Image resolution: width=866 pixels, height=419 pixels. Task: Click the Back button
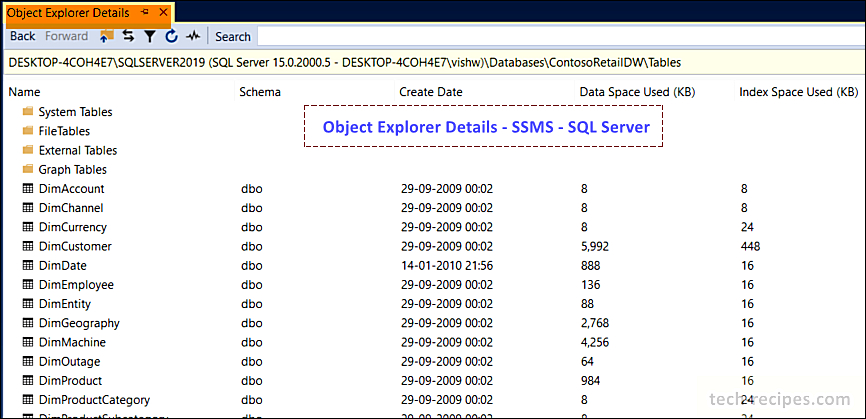point(23,36)
